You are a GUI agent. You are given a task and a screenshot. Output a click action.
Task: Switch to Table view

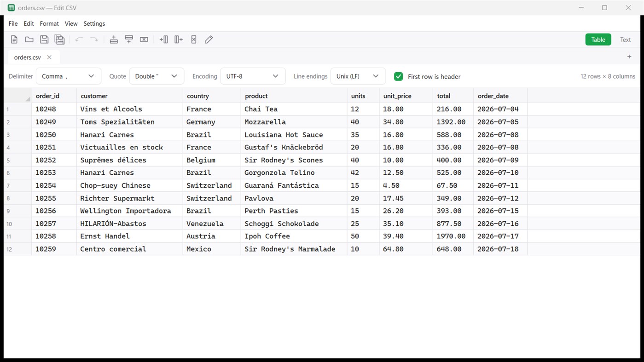click(x=598, y=40)
